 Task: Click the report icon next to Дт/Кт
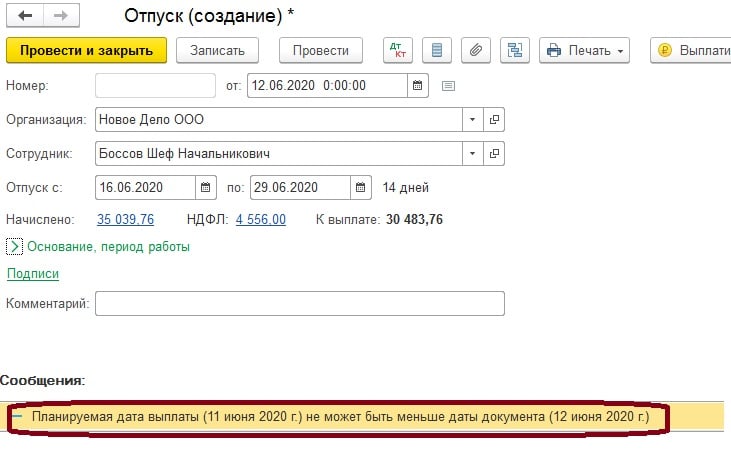(x=437, y=50)
